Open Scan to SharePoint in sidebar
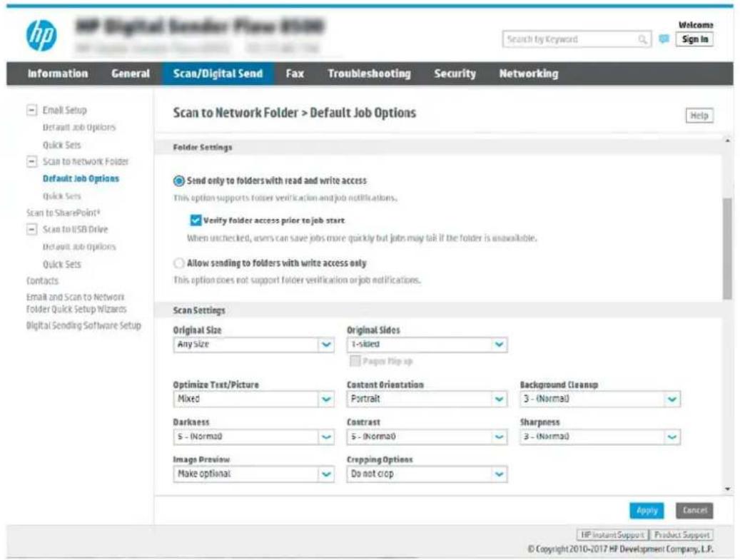This screenshot has height=560, width=740. [64, 213]
